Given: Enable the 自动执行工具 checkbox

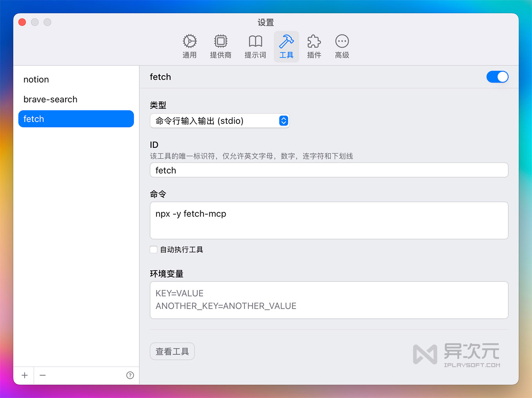Looking at the screenshot, I should [x=153, y=249].
